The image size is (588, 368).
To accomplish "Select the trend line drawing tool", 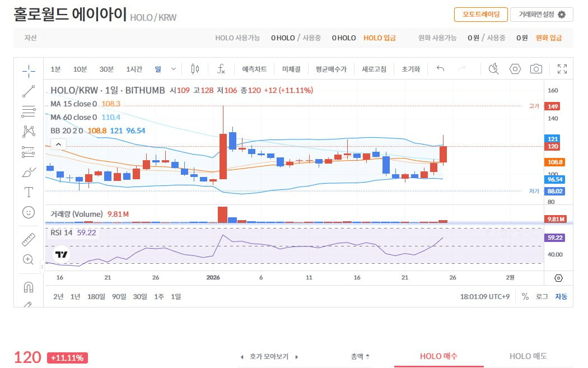I will coord(29,91).
